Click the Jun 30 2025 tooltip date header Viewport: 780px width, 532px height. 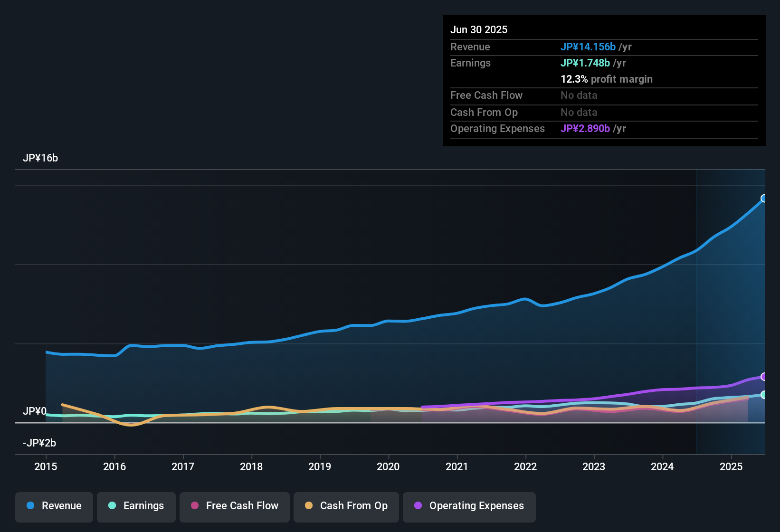[x=479, y=29]
